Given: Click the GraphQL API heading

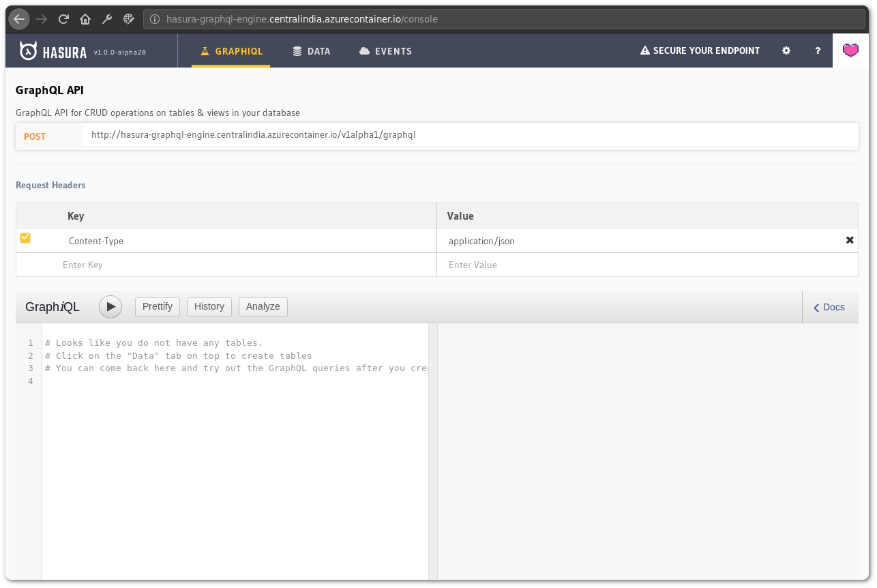Looking at the screenshot, I should point(50,90).
